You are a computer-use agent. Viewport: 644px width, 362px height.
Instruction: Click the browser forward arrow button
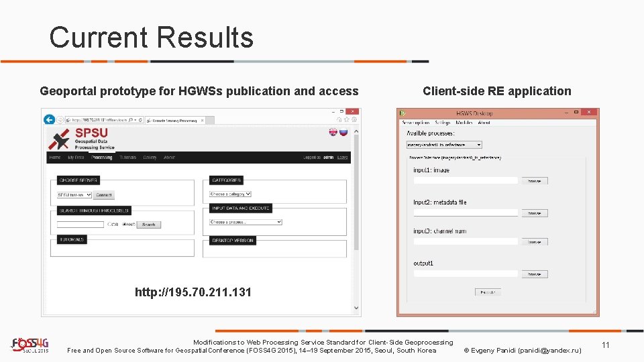click(60, 120)
